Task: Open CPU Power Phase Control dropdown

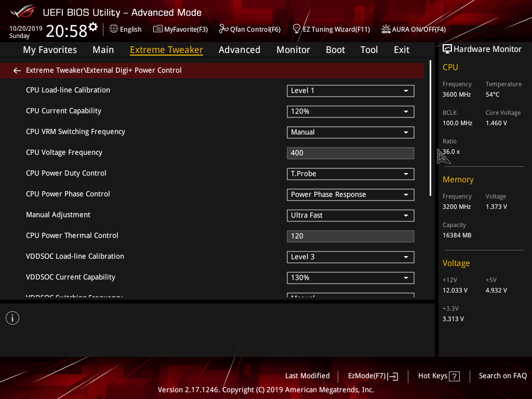Action: tap(351, 194)
